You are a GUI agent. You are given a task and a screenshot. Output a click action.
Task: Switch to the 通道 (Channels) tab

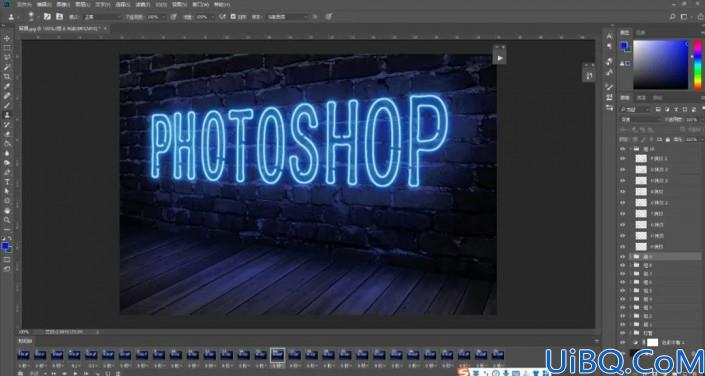tap(642, 98)
